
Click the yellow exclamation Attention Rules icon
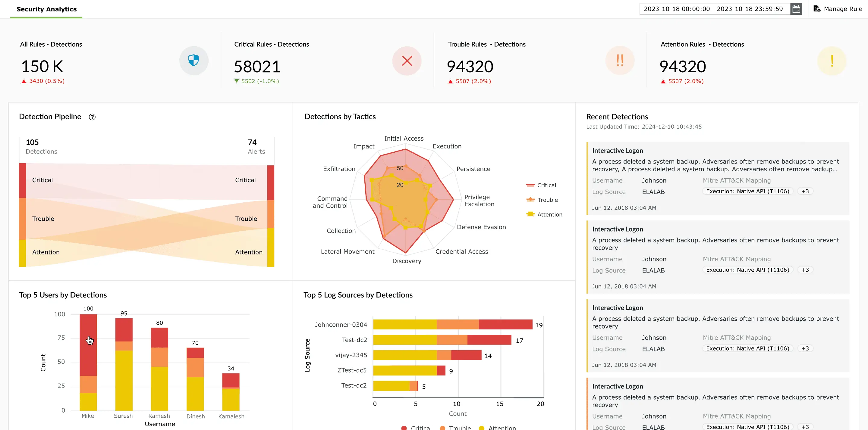[x=832, y=61]
